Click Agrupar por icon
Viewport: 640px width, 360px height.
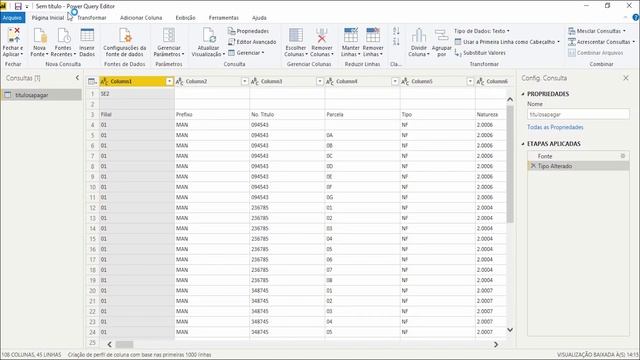click(x=442, y=36)
